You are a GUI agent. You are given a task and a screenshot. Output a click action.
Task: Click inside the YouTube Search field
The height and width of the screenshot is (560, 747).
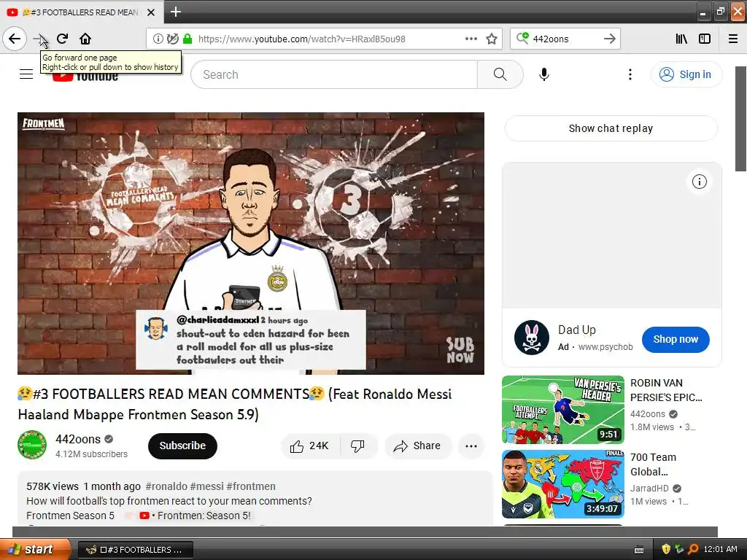[x=334, y=74]
